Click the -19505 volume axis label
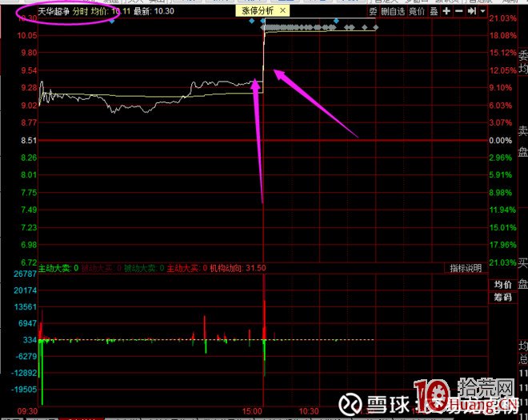 [x=24, y=390]
